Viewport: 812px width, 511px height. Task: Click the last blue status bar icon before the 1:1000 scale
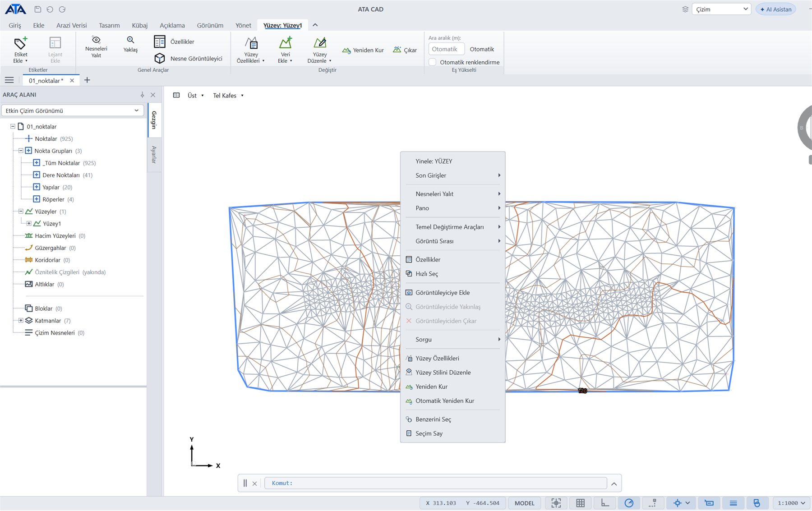click(x=757, y=503)
